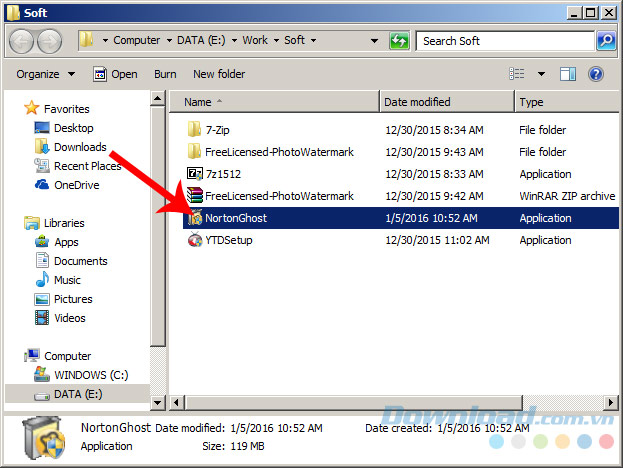Click the WINDOWS (C:) drive icon
Viewport: 623px width, 468px height.
coord(42,374)
